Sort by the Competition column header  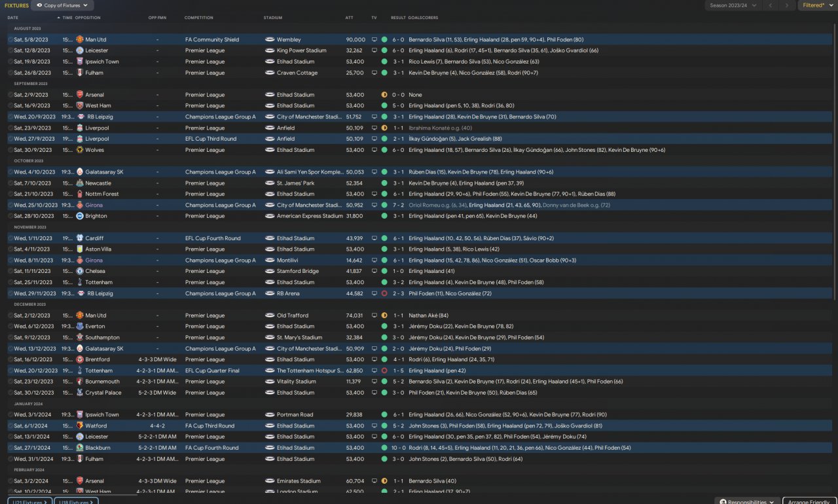[x=198, y=18]
